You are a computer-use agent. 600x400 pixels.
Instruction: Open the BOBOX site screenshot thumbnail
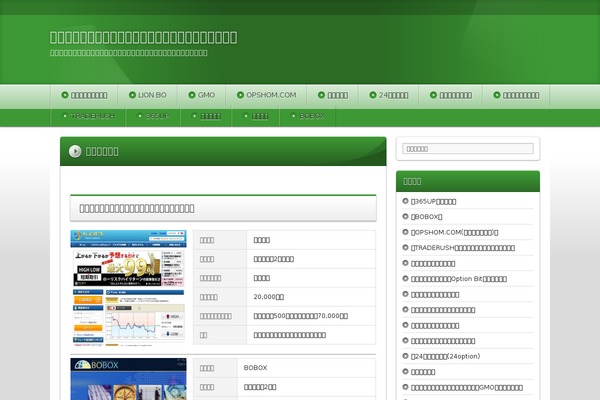tap(128, 379)
